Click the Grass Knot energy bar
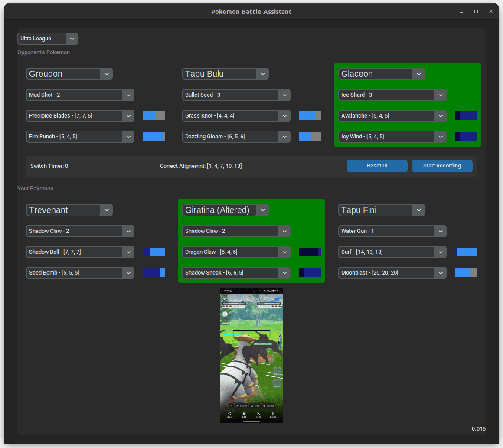The height and width of the screenshot is (448, 503). coord(310,116)
